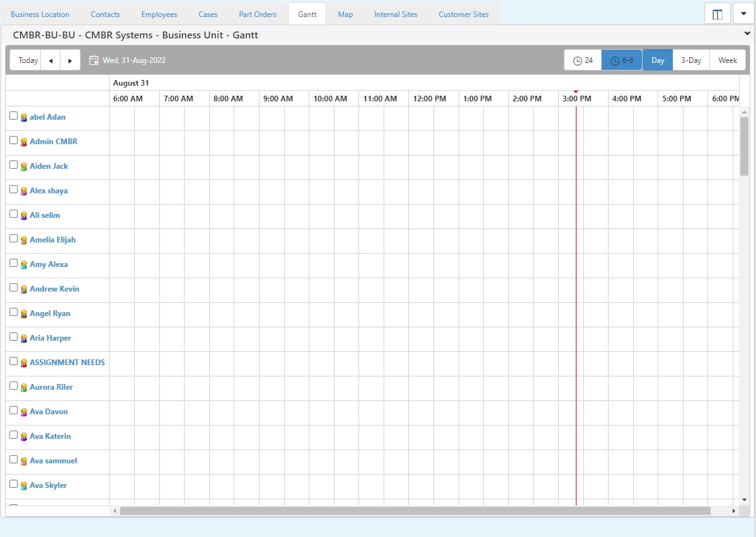Enable the Aria Harper checkbox

click(x=14, y=337)
